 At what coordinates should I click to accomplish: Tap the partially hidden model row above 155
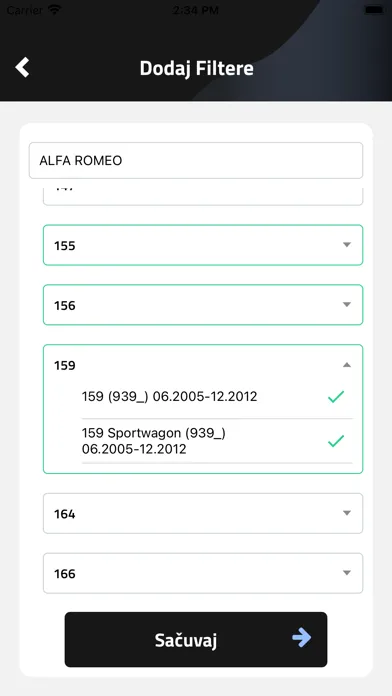(203, 196)
